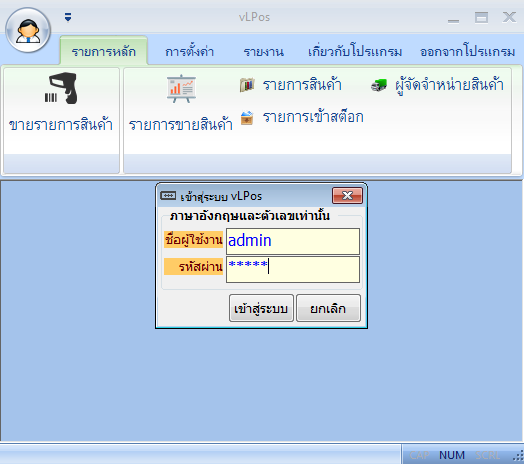The width and height of the screenshot is (524, 464).
Task: Click the login dialog title icon
Action: 168,195
